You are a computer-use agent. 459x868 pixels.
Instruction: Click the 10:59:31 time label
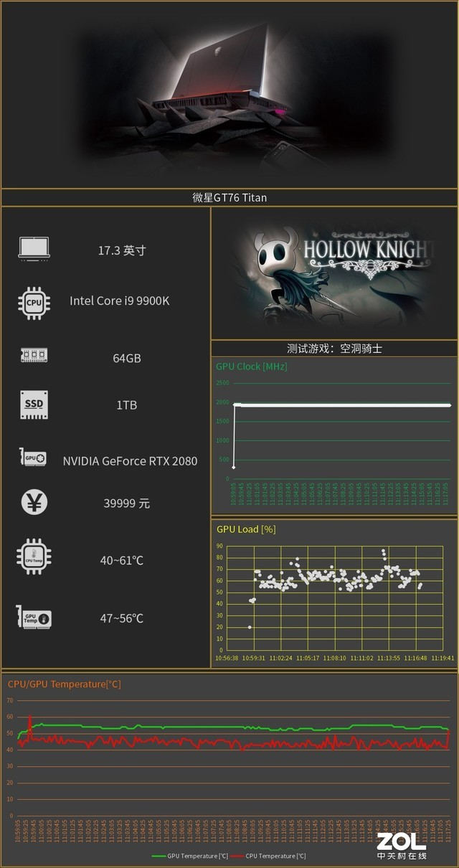(253, 657)
